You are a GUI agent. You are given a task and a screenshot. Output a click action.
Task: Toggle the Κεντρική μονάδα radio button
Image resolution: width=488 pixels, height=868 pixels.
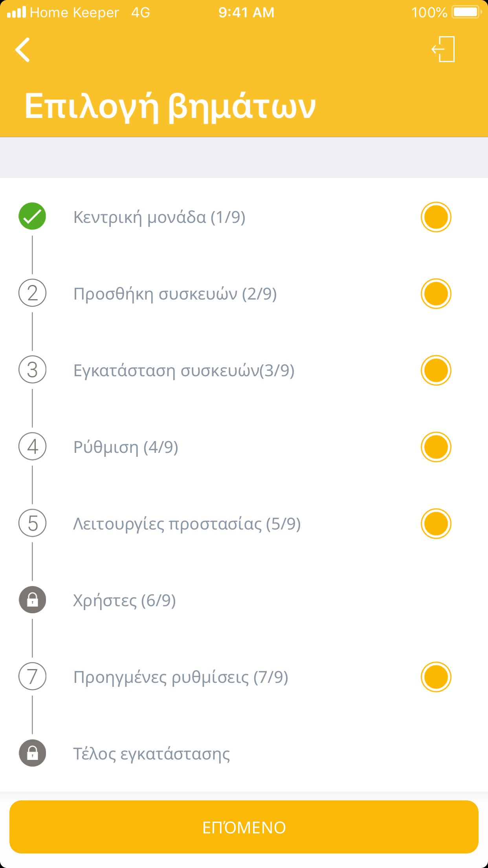click(436, 217)
